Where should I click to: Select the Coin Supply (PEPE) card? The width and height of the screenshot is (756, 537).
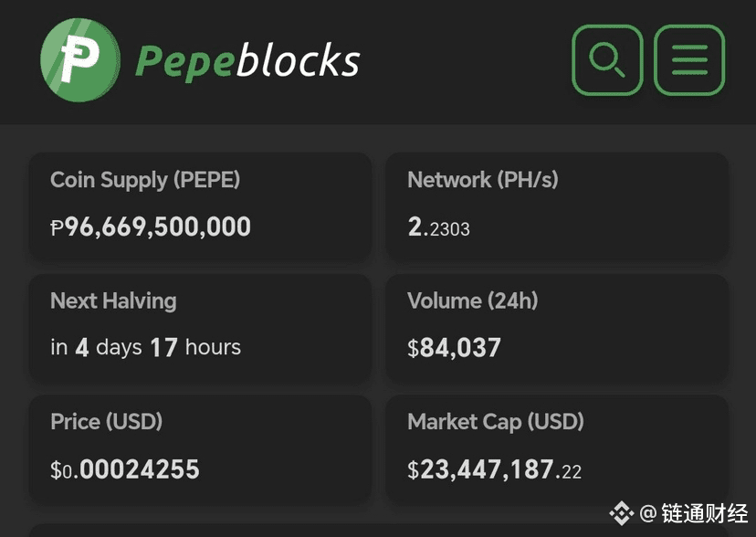click(x=200, y=205)
